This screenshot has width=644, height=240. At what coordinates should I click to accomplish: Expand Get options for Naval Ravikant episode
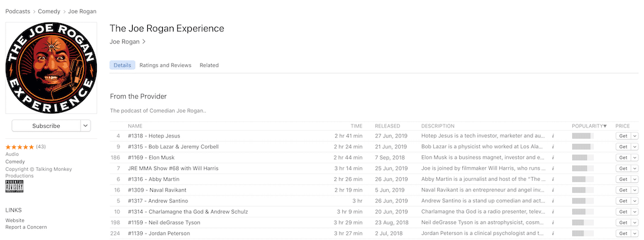coord(635,190)
